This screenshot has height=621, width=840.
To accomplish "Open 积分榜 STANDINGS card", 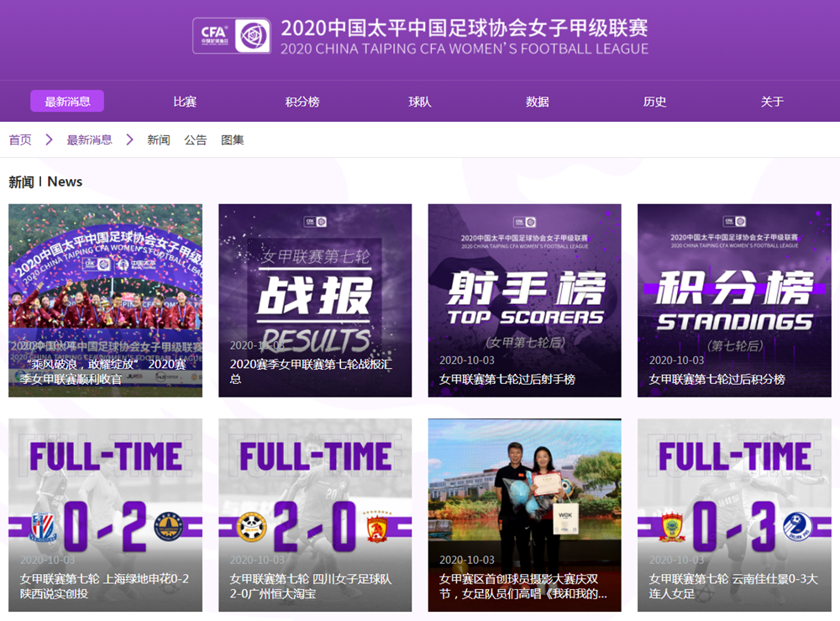I will coord(734,301).
